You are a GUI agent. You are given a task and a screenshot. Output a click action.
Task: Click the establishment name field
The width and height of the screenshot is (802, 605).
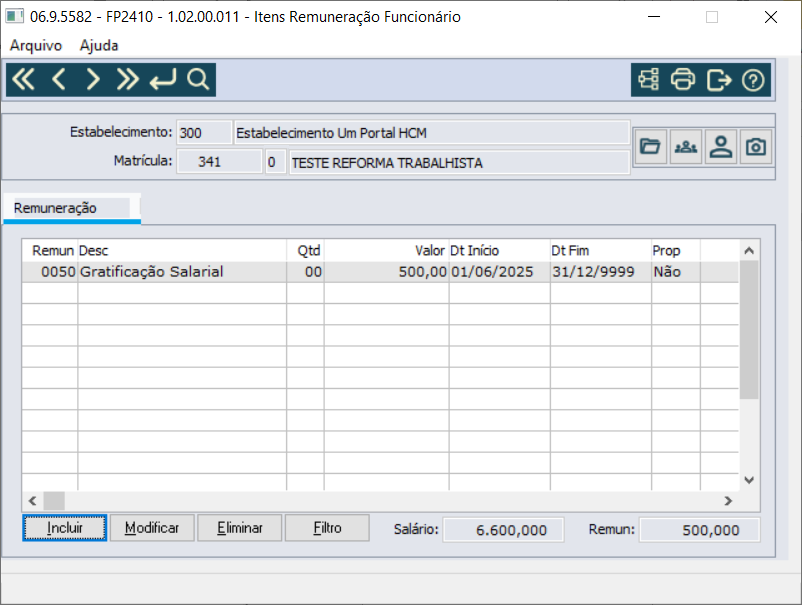click(432, 133)
